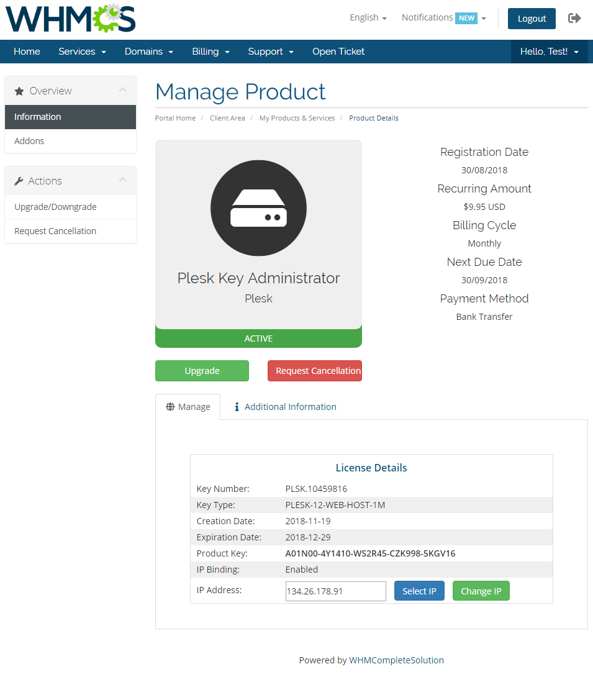Click Request Cancellation in Actions sidebar

pos(71,231)
